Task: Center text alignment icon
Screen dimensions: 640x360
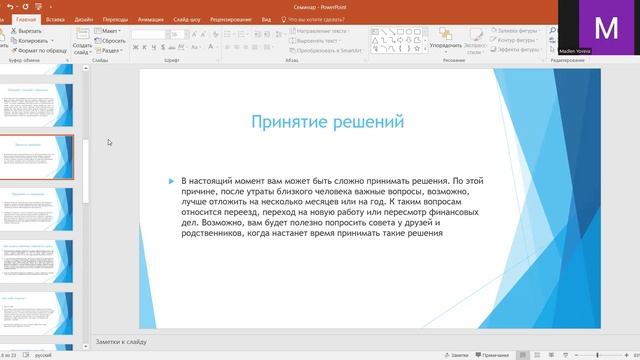Action: pos(236,47)
